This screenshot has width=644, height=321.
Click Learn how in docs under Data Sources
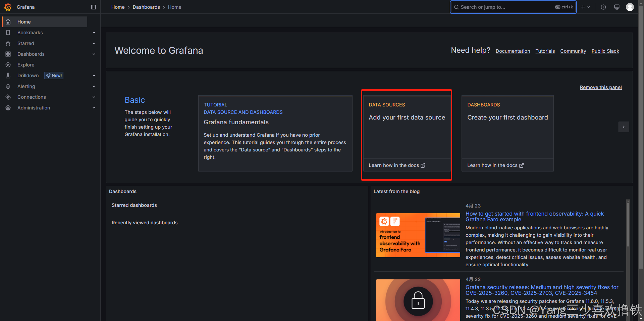click(x=397, y=166)
